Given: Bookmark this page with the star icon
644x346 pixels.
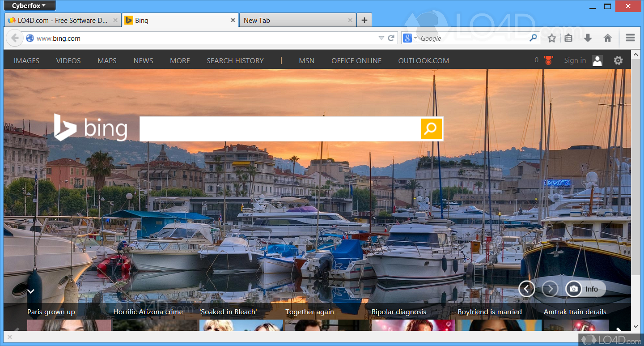Looking at the screenshot, I should tap(552, 38).
